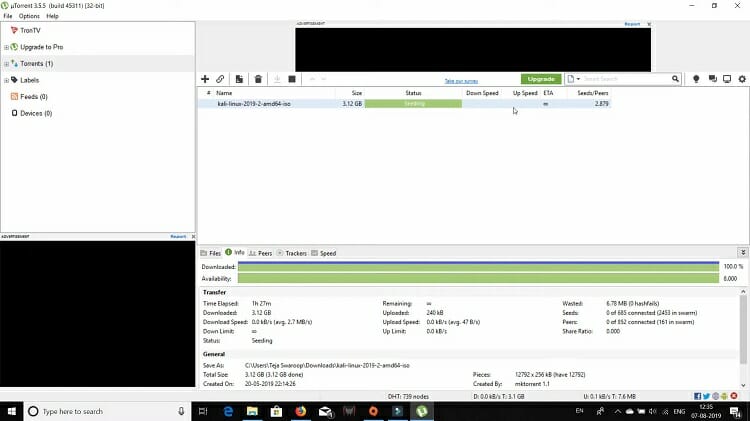The height and width of the screenshot is (421, 750).
Task: Switch to the Info tab
Action: pos(235,253)
